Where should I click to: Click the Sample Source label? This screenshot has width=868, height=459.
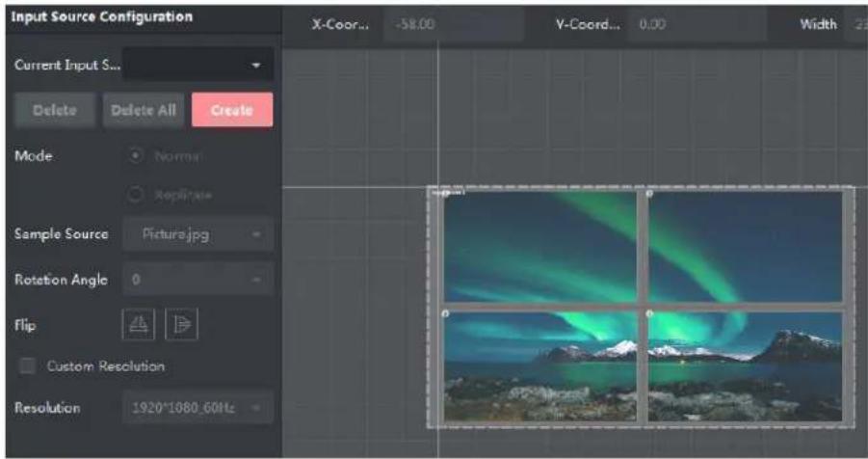[61, 234]
